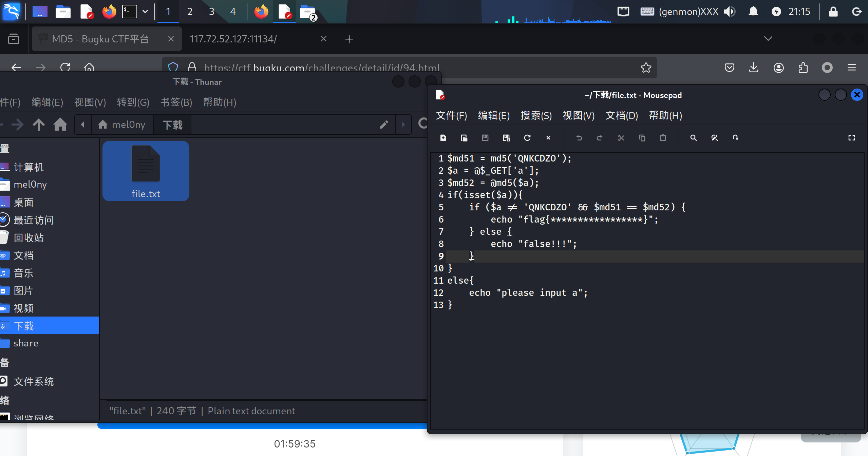Click Mousepad's new document toolbar icon
This screenshot has width=868, height=456.
443,138
